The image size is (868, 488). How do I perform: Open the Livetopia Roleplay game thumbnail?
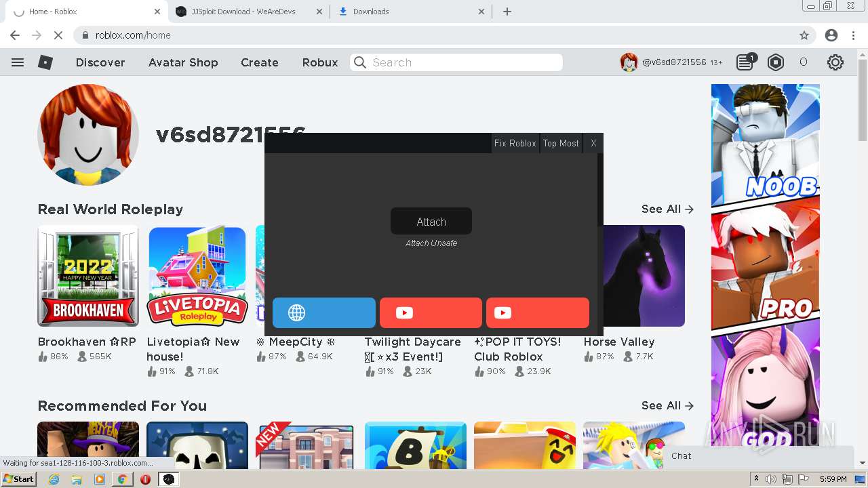[197, 276]
